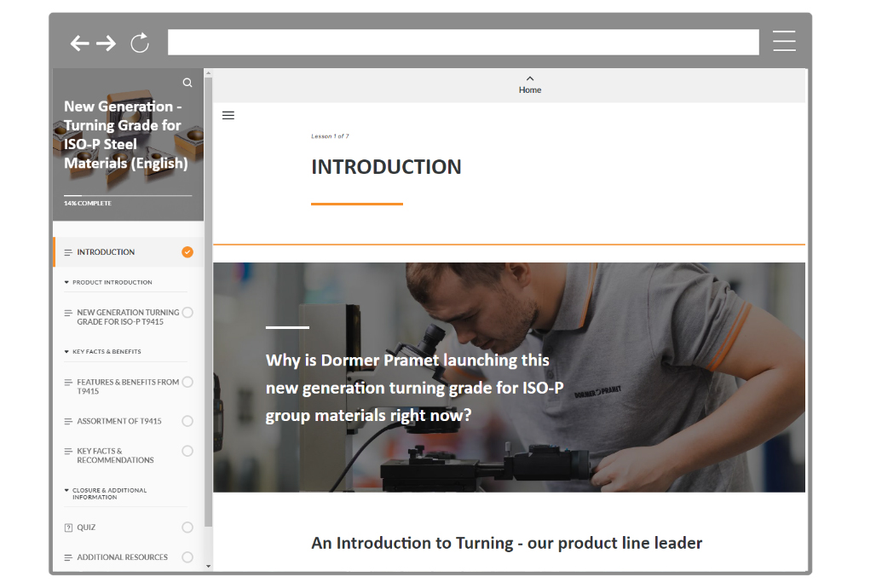Click the orange completed checkmark for INTRODUCTION
Screen dimensions: 882x588
(x=187, y=252)
